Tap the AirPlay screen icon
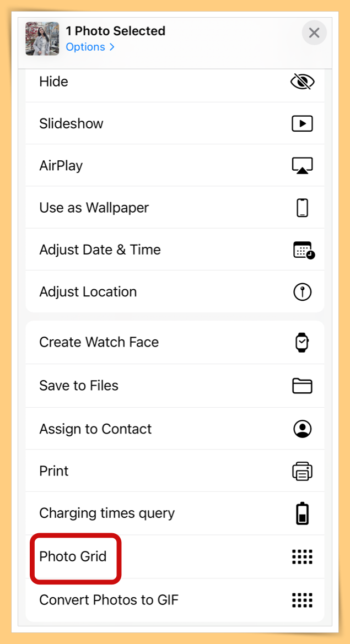 pos(303,165)
